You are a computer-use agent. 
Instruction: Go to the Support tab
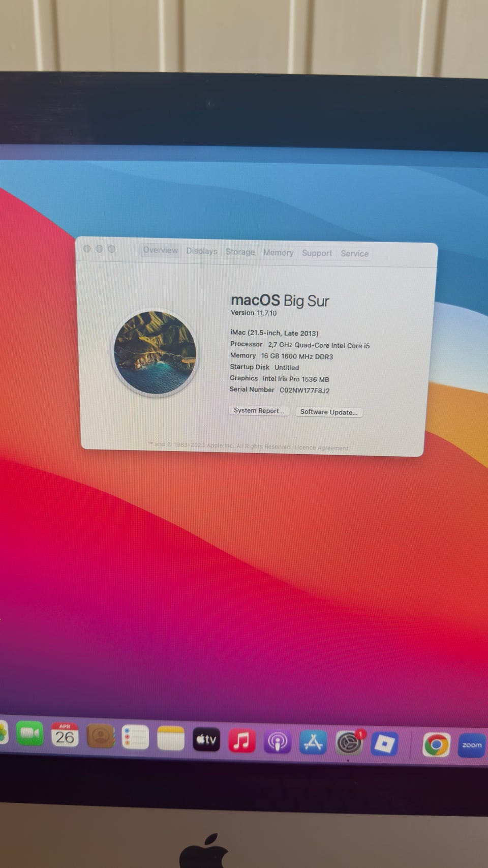[x=317, y=253]
